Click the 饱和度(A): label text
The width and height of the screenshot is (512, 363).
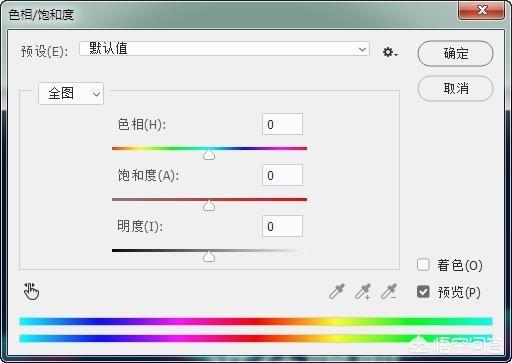tap(148, 175)
